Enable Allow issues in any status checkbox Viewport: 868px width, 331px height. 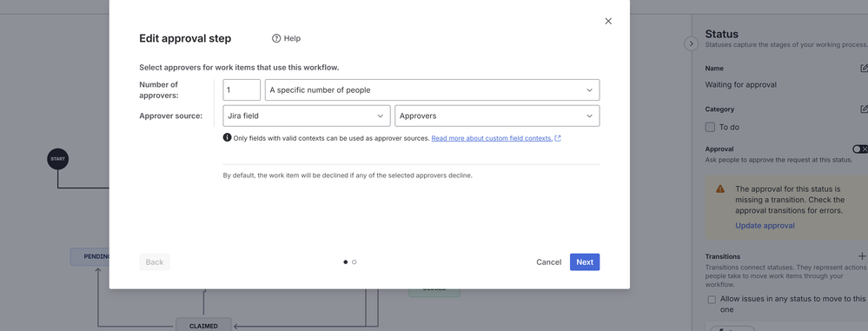tap(712, 300)
